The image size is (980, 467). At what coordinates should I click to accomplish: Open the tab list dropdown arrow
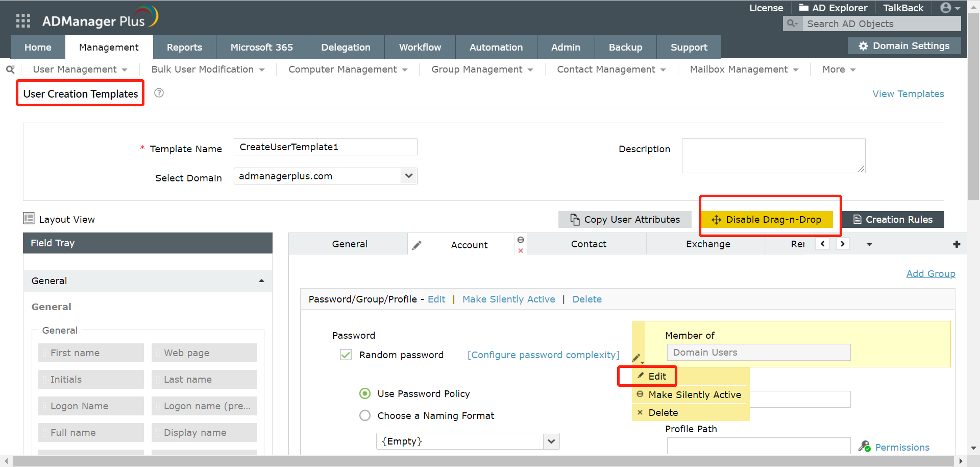[869, 245]
